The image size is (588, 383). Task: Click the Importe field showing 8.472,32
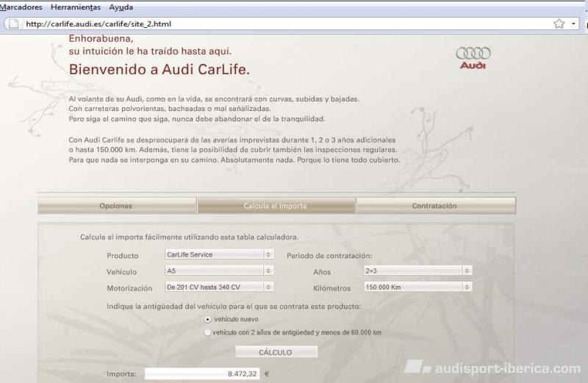tap(202, 373)
